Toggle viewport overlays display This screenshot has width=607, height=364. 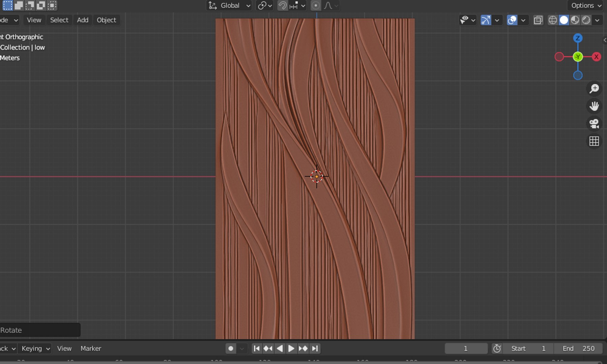(x=512, y=20)
